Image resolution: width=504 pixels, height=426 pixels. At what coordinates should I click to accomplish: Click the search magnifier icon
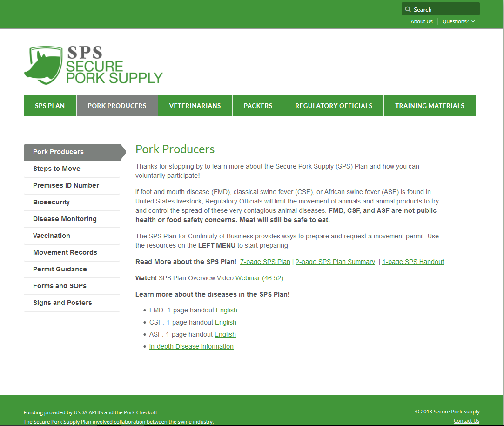(x=408, y=9)
